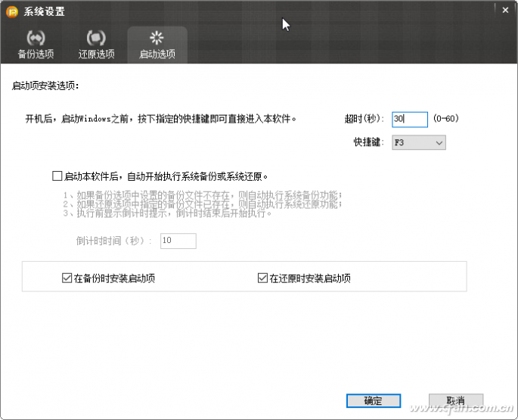Click the 快捷键 label text

(369, 142)
